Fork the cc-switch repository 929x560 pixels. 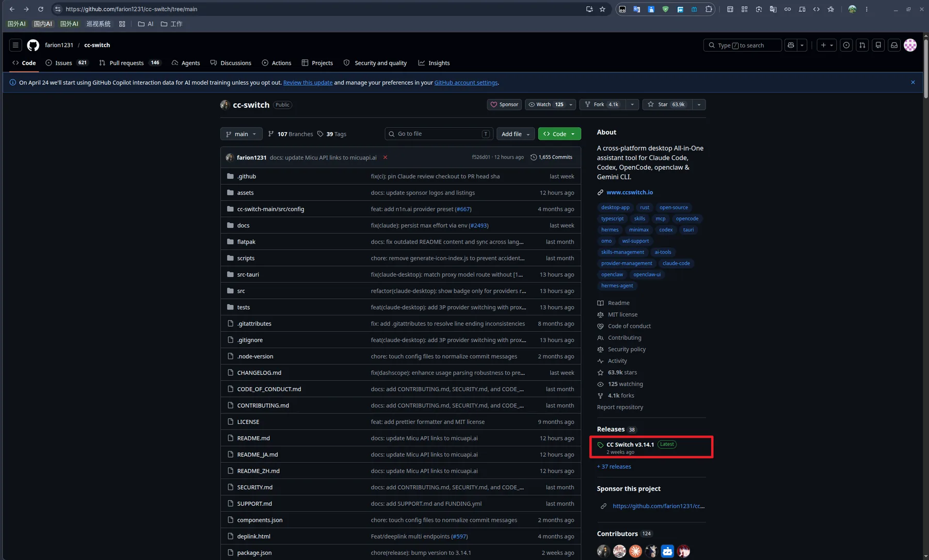coord(603,105)
